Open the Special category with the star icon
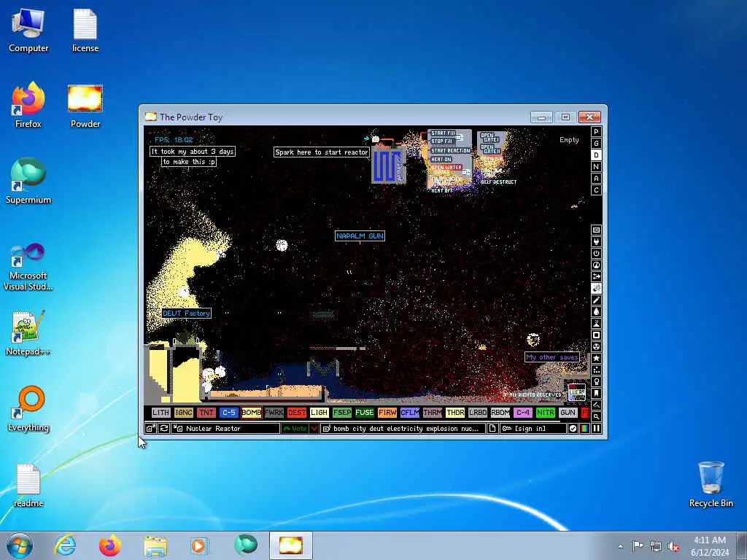The width and height of the screenshot is (747, 560). (596, 358)
